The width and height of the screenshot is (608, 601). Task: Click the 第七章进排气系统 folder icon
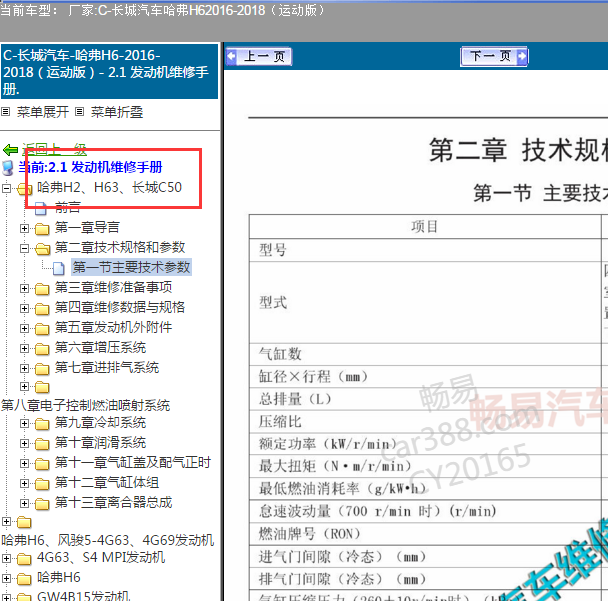pyautogui.click(x=42, y=369)
